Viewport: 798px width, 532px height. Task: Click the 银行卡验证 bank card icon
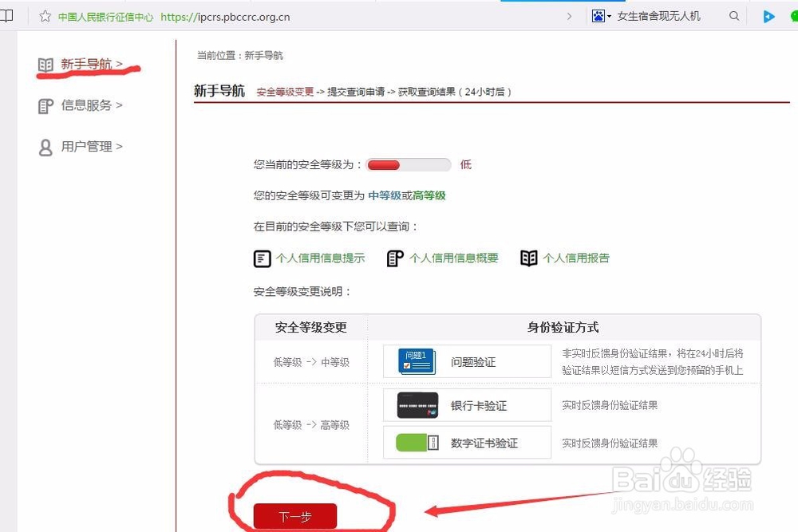[x=417, y=405]
